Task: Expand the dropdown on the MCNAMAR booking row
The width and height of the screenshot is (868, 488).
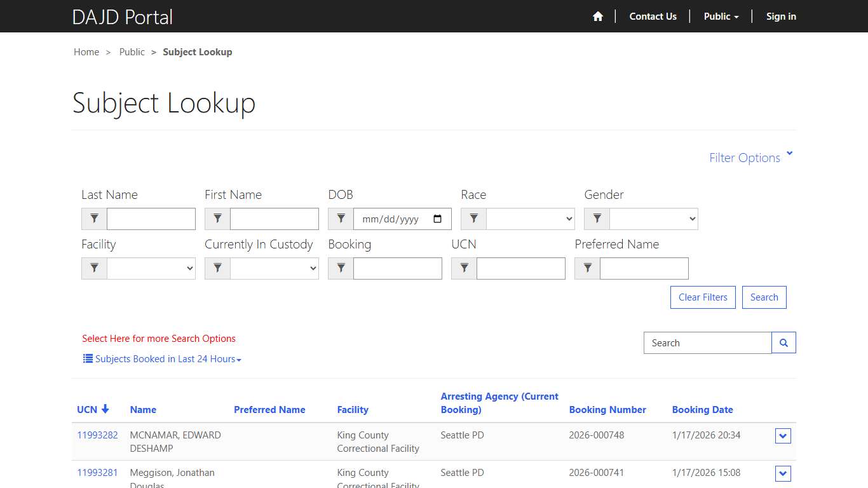Action: 782,436
